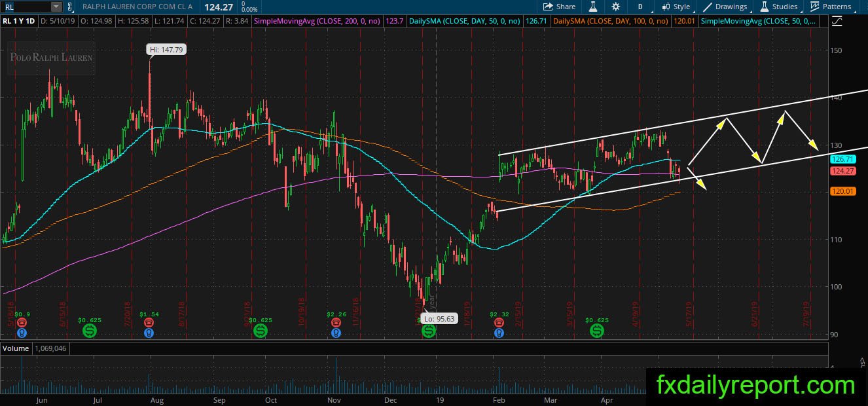Click the 100 level on price axis
Viewport: 868px width, 406px height.
point(837,286)
